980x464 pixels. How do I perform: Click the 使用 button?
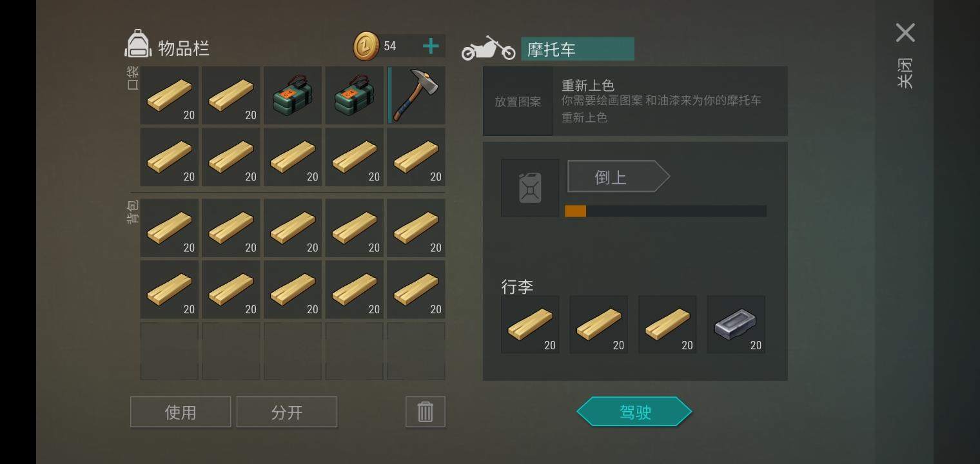(181, 412)
